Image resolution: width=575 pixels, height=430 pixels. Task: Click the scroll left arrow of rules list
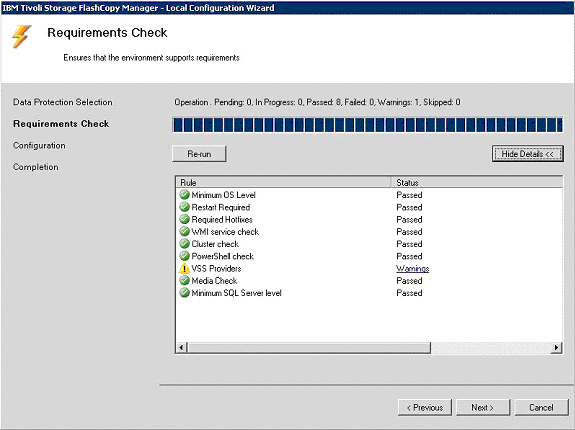pyautogui.click(x=181, y=347)
